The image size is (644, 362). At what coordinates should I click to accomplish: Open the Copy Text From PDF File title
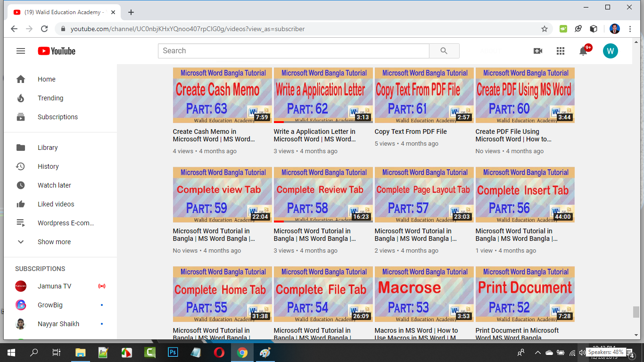pos(411,132)
